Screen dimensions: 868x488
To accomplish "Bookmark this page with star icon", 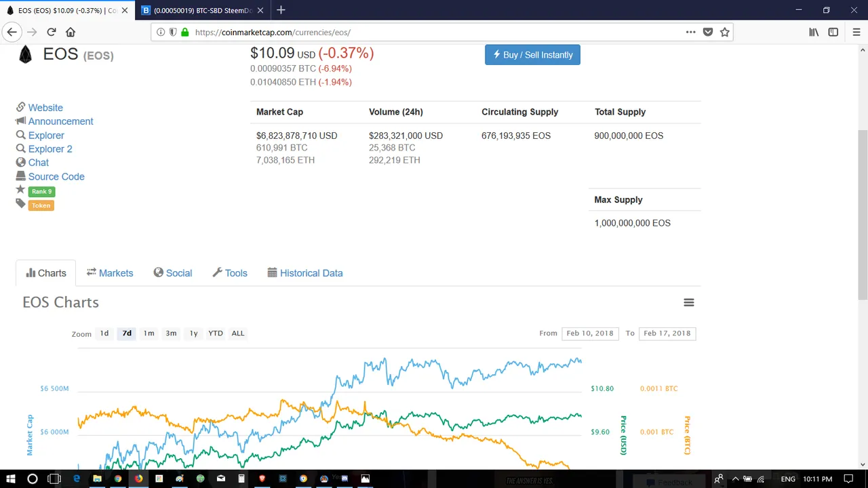I will point(725,32).
